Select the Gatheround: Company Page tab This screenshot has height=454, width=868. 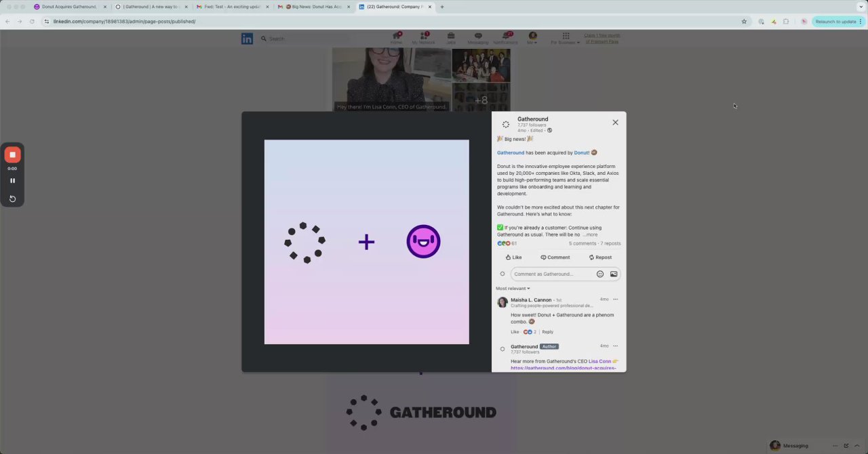click(x=395, y=7)
